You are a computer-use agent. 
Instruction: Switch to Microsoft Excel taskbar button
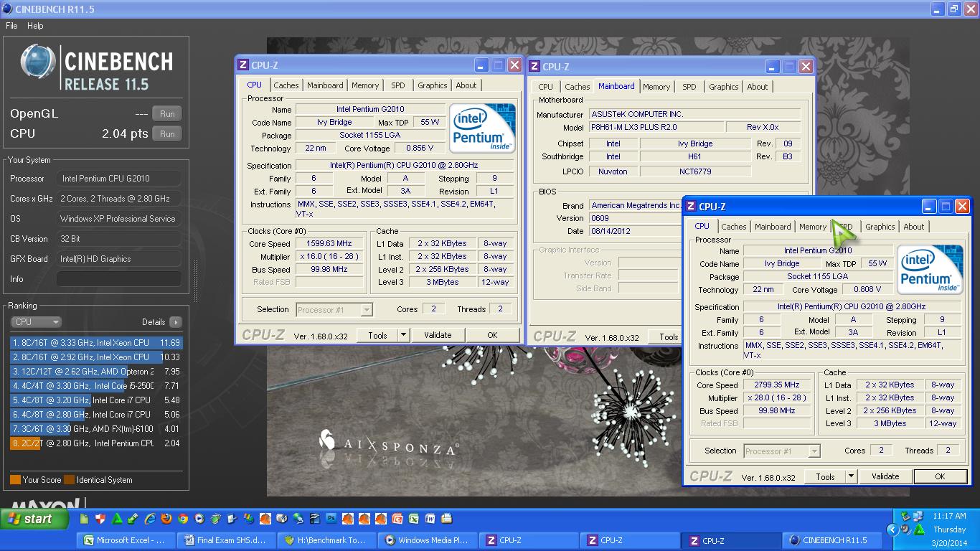point(127,540)
